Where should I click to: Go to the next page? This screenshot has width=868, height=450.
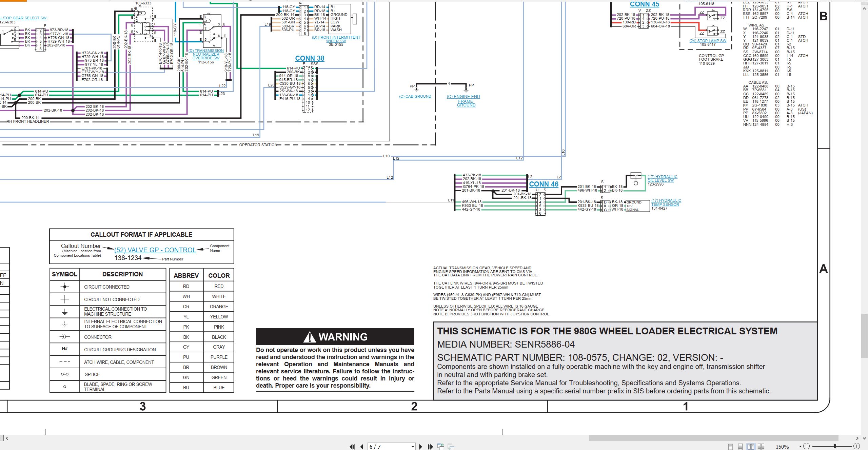[x=421, y=447]
